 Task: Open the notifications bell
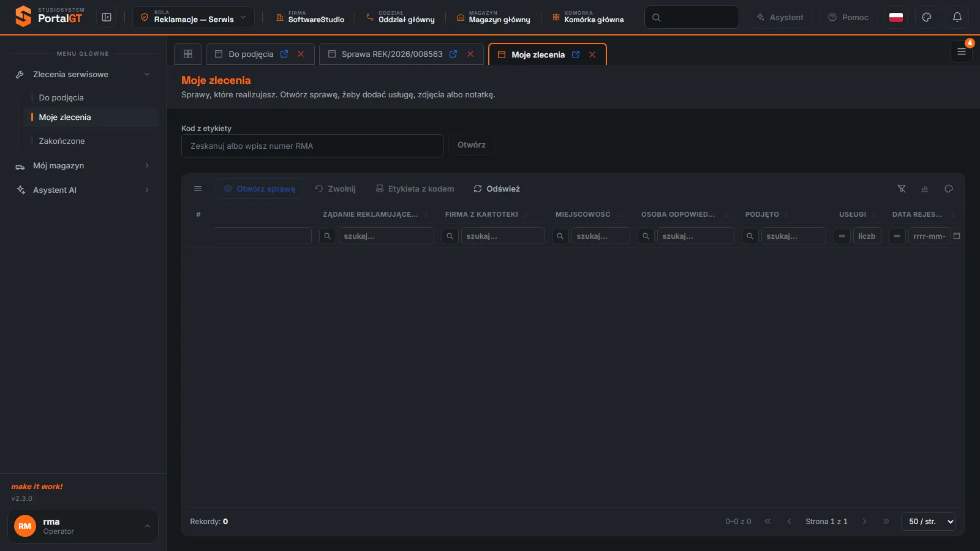click(x=957, y=17)
